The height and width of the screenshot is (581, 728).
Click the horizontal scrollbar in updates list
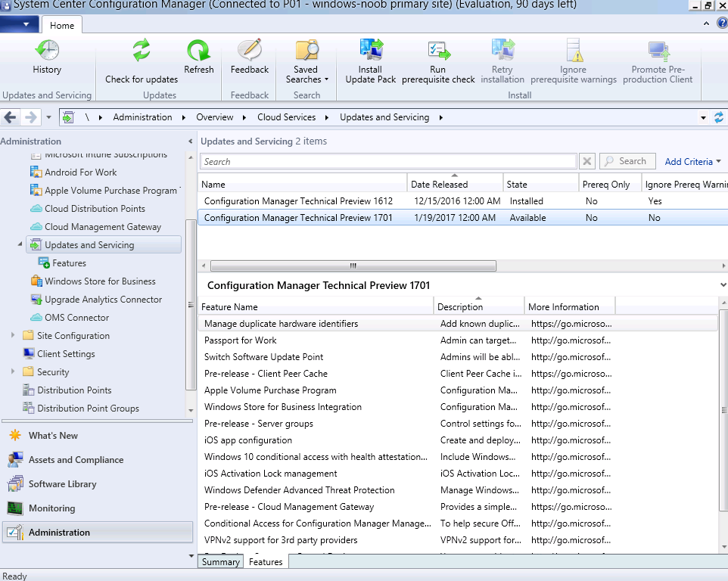[x=353, y=266]
